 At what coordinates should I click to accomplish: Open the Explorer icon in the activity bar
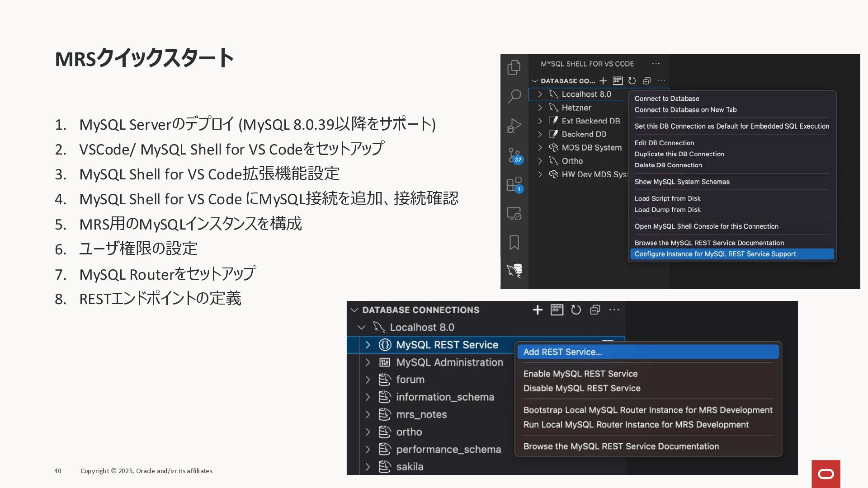click(514, 67)
